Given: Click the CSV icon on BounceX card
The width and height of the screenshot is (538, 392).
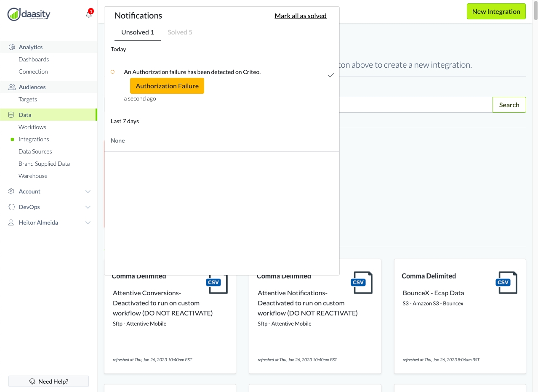Looking at the screenshot, I should click(x=506, y=282).
